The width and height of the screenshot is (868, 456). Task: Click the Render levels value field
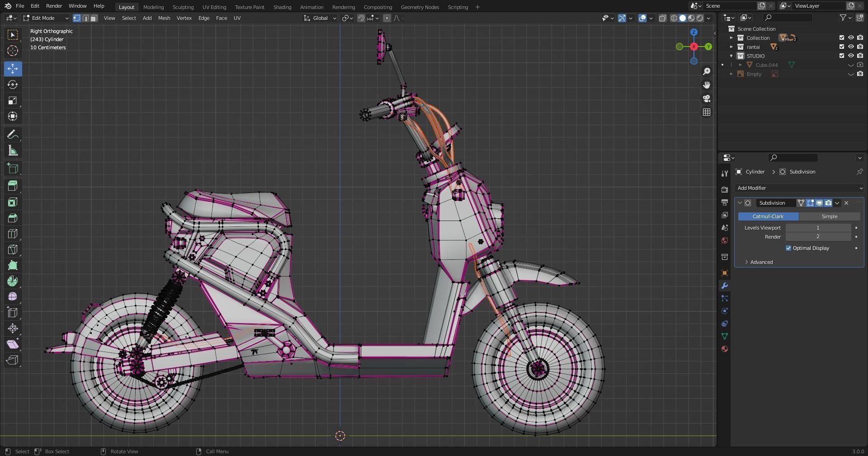[818, 237]
